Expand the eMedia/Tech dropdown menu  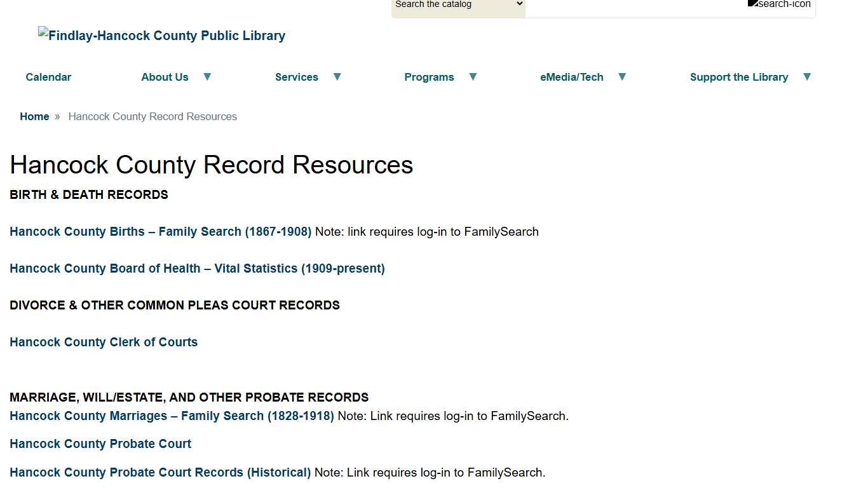(621, 76)
